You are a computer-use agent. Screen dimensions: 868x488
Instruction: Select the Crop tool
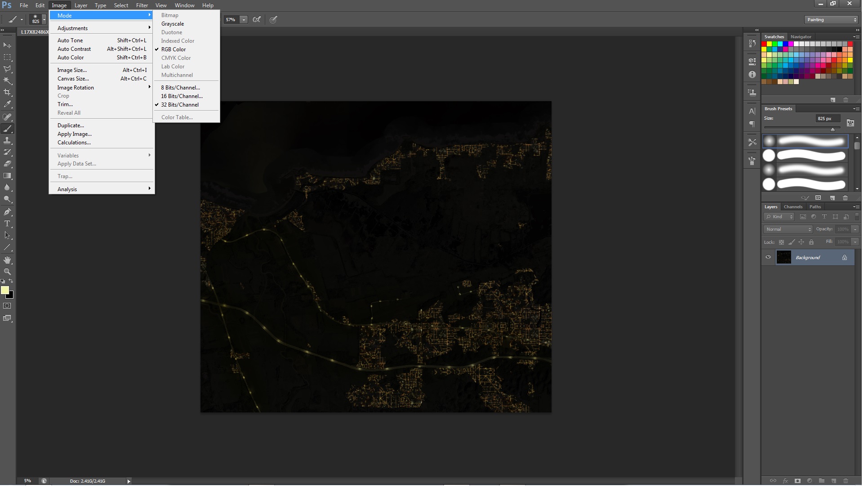7,93
